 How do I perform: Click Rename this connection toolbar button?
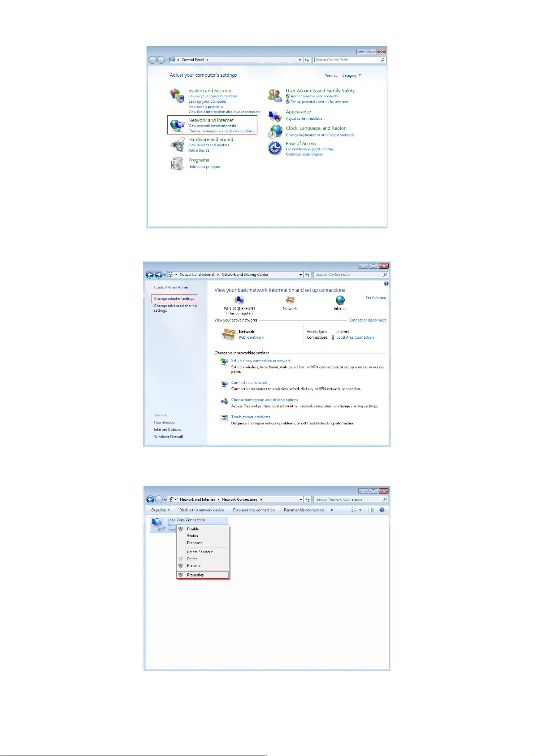pos(304,510)
